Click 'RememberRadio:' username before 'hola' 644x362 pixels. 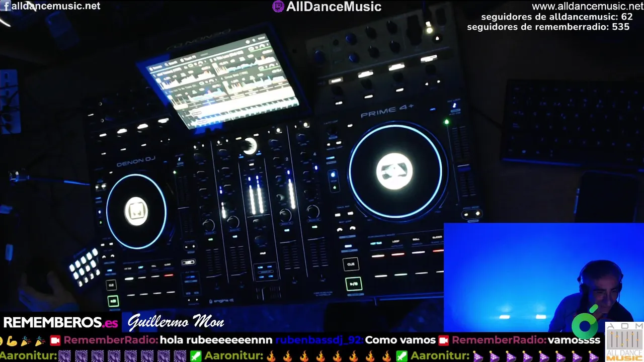point(111,340)
